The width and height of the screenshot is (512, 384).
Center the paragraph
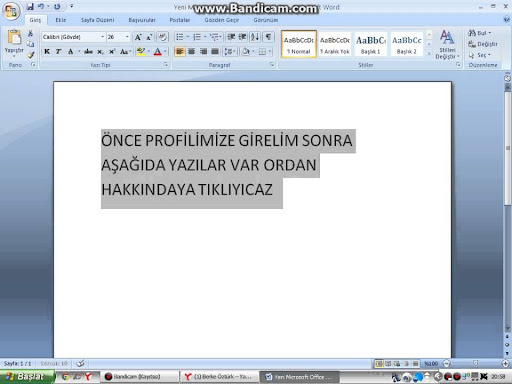tap(191, 51)
